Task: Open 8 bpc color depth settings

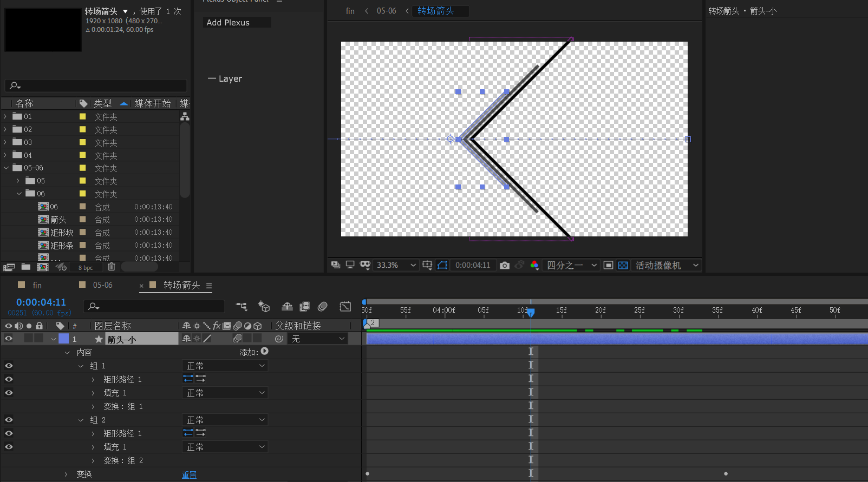Action: [86, 268]
